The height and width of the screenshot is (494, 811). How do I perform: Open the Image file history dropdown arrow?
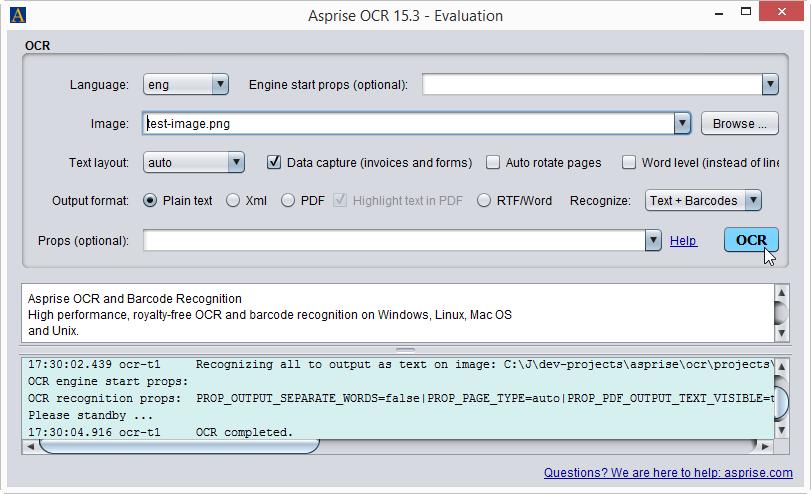[682, 124]
